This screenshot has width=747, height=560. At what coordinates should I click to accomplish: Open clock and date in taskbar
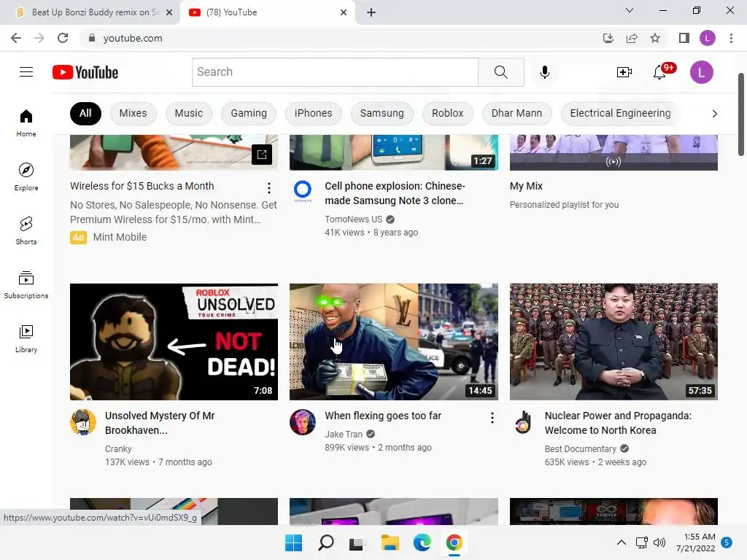[695, 542]
